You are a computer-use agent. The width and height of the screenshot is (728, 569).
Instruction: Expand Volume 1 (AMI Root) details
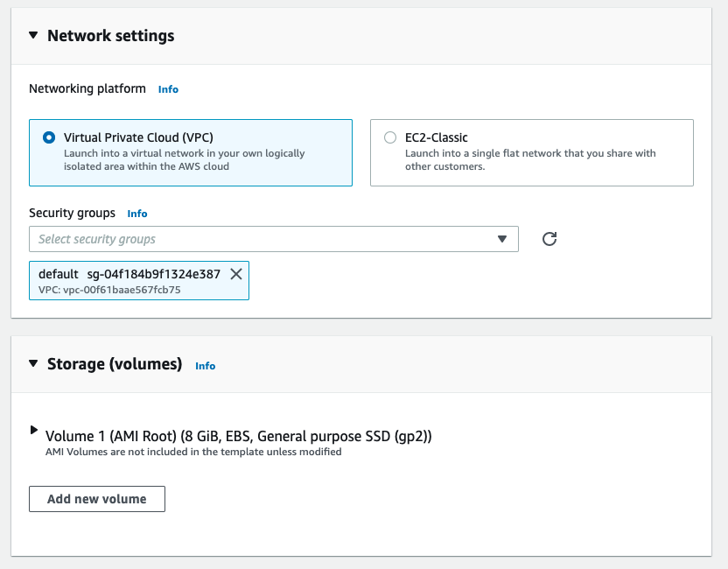34,430
